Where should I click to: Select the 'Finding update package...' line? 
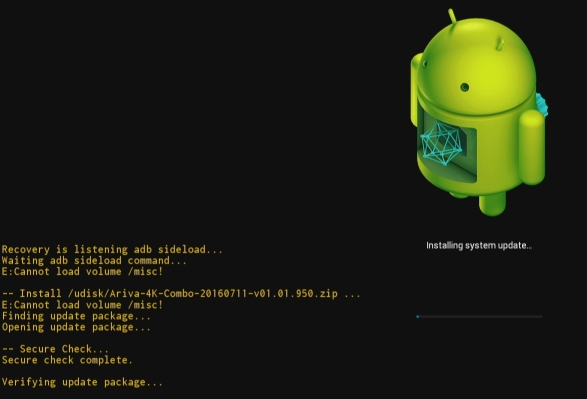(76, 316)
